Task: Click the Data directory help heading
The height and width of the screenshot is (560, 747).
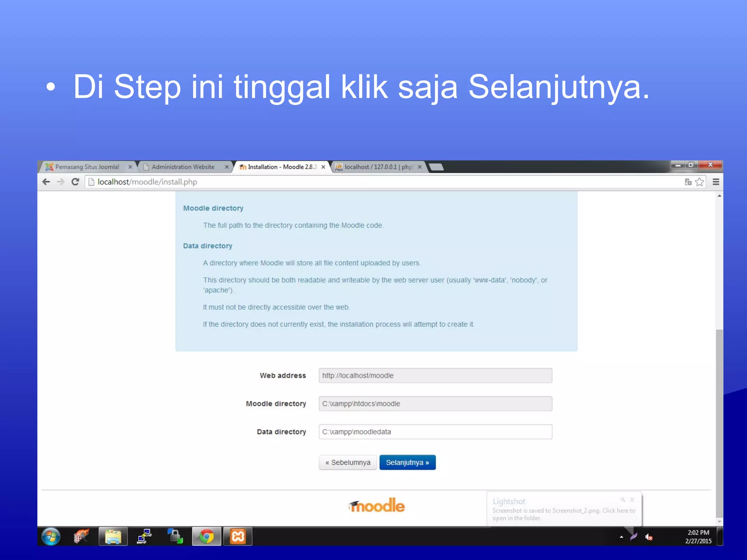Action: tap(208, 246)
